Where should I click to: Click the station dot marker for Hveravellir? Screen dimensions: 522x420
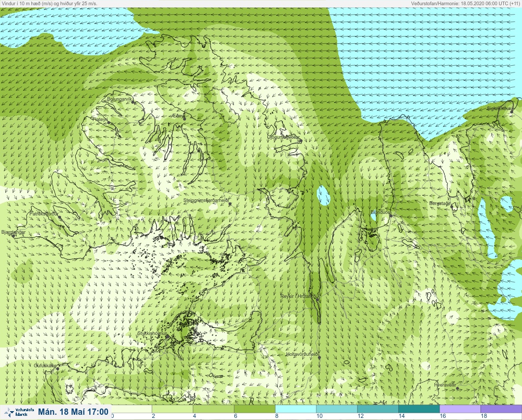[457, 388]
